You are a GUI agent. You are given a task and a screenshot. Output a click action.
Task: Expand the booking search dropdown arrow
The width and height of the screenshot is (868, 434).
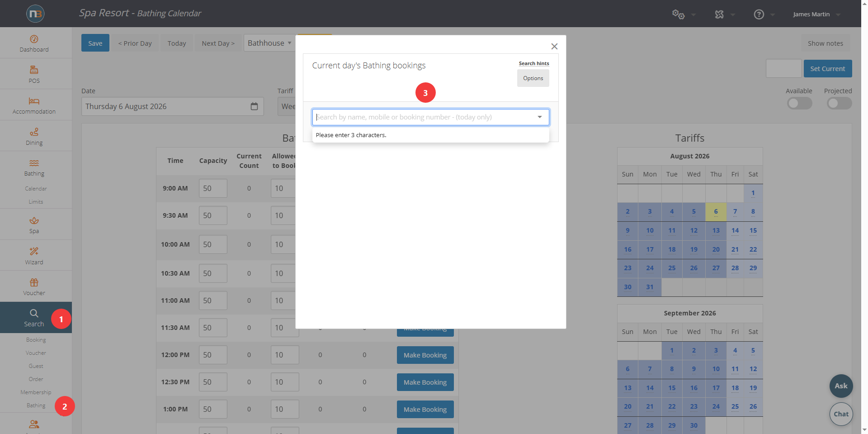point(539,117)
